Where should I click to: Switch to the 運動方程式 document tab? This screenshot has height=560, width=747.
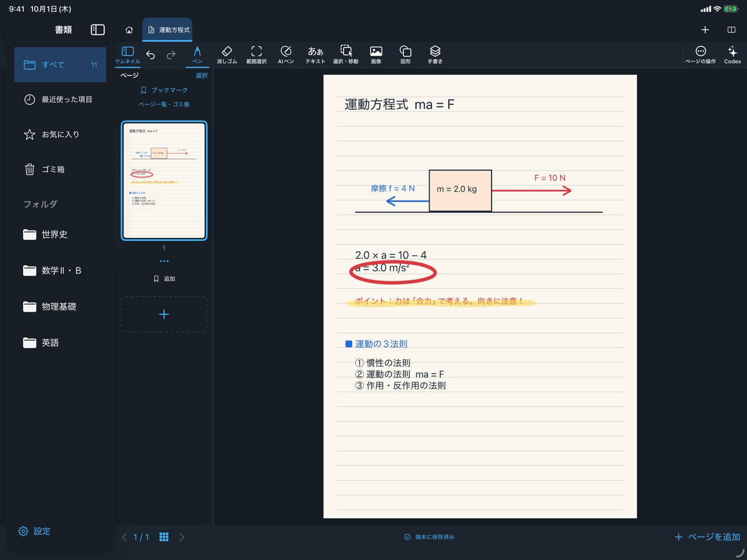pyautogui.click(x=168, y=30)
